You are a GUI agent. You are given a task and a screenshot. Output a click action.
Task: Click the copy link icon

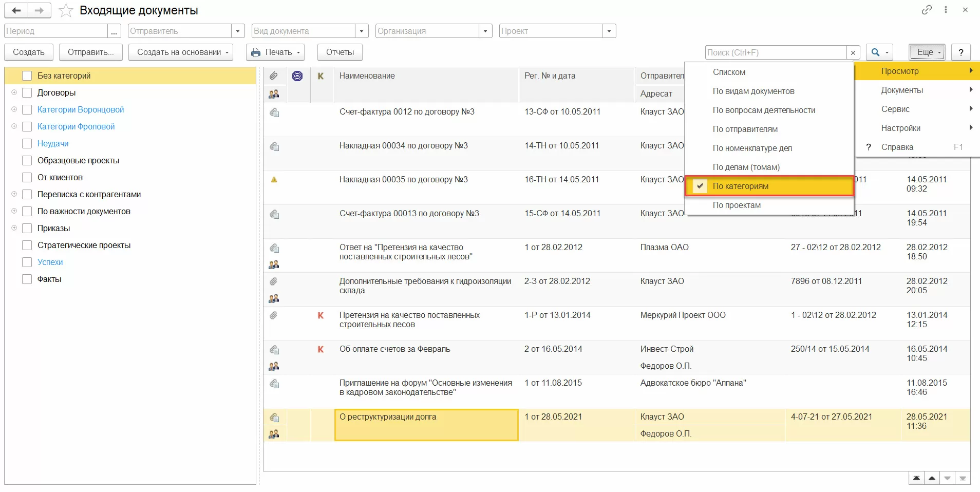927,10
